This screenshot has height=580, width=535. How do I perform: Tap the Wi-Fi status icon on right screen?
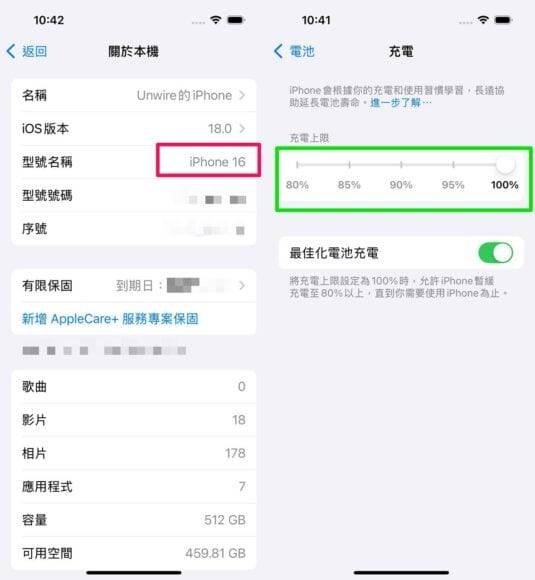483,20
